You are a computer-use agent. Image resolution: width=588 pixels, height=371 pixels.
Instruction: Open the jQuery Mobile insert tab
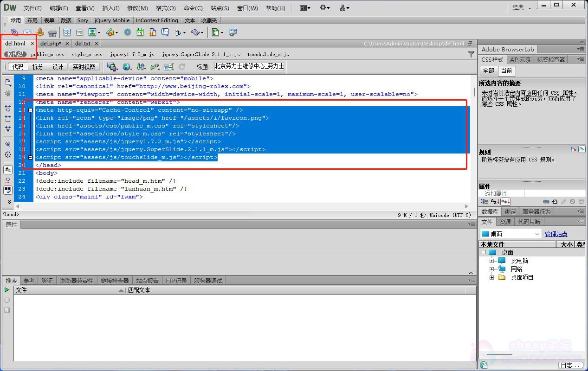112,20
